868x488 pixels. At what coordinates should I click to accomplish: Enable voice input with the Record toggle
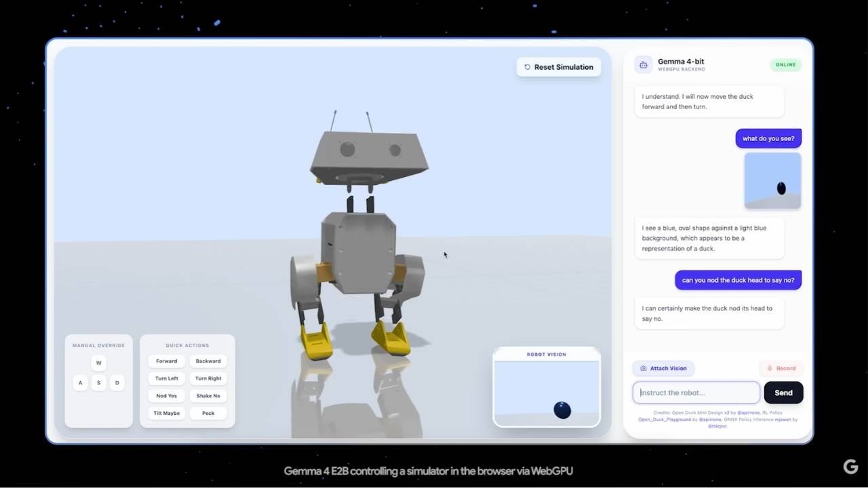tap(781, 368)
